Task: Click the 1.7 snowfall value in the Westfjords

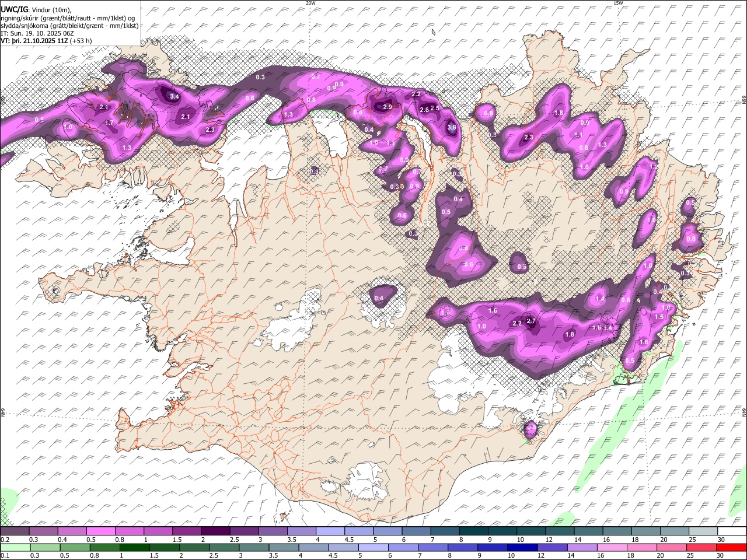Action: 109,123
